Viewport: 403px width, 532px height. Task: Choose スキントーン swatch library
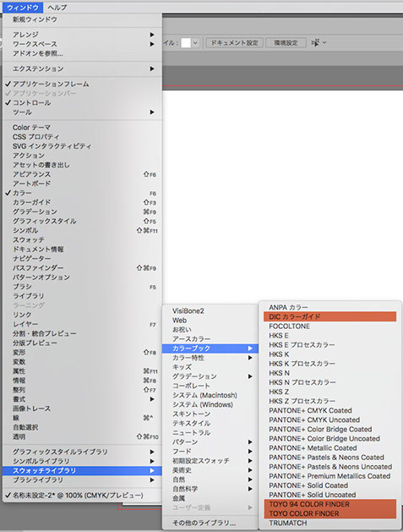click(210, 414)
